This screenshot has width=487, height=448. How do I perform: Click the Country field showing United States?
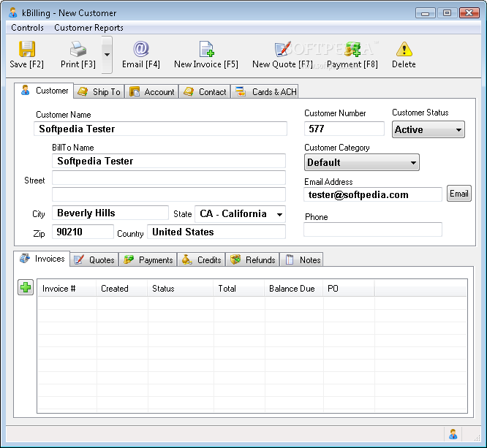tap(216, 232)
